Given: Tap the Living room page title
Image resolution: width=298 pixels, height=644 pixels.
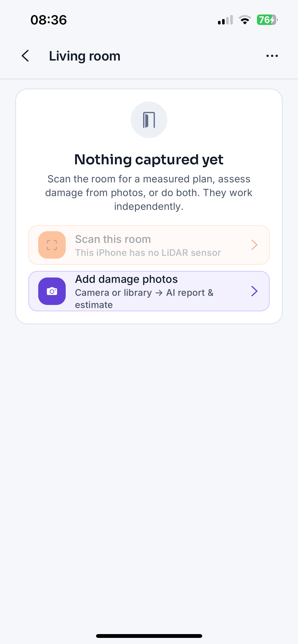Looking at the screenshot, I should point(85,56).
